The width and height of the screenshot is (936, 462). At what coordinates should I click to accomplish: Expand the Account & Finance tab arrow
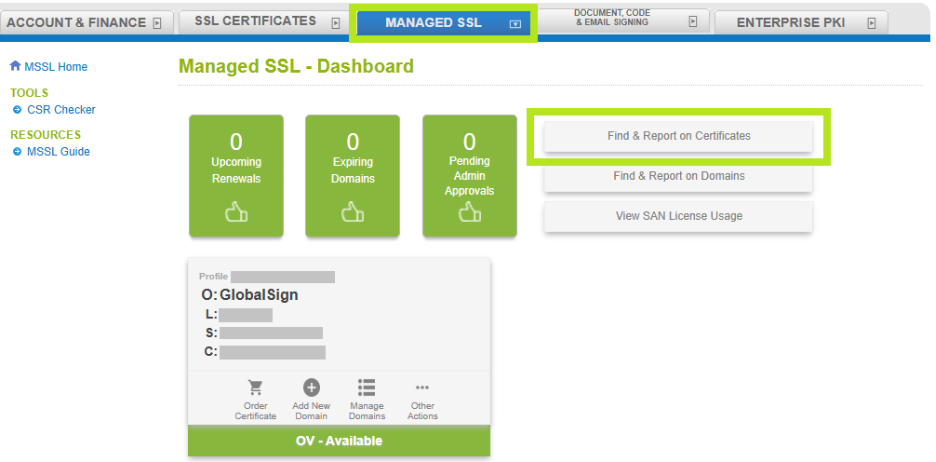(157, 23)
